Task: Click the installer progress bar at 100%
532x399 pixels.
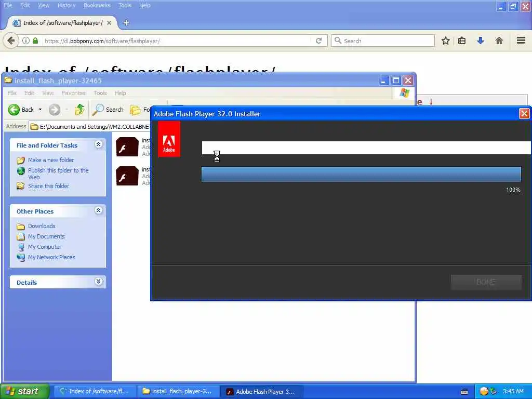Action: point(361,174)
